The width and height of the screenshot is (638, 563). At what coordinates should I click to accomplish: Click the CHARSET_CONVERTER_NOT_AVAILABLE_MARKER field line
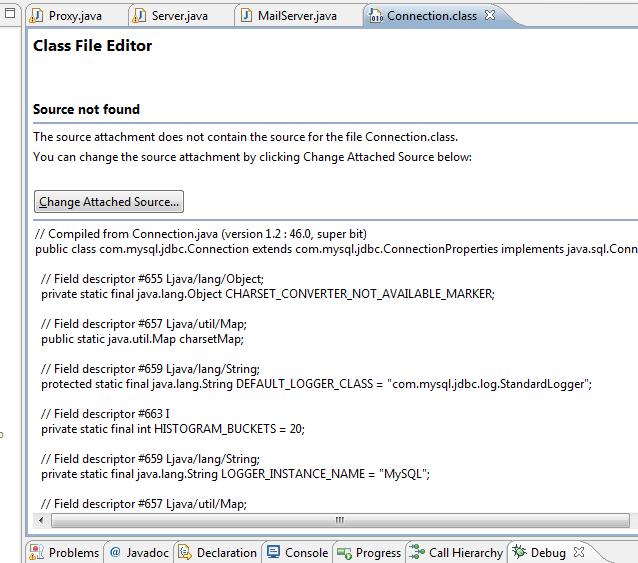[268, 294]
